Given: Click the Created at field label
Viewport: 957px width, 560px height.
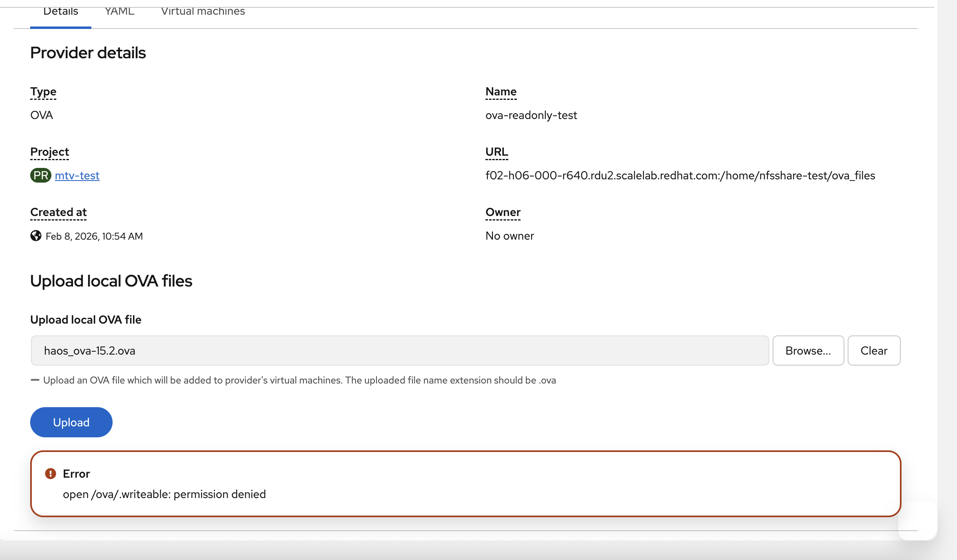Looking at the screenshot, I should tap(58, 212).
